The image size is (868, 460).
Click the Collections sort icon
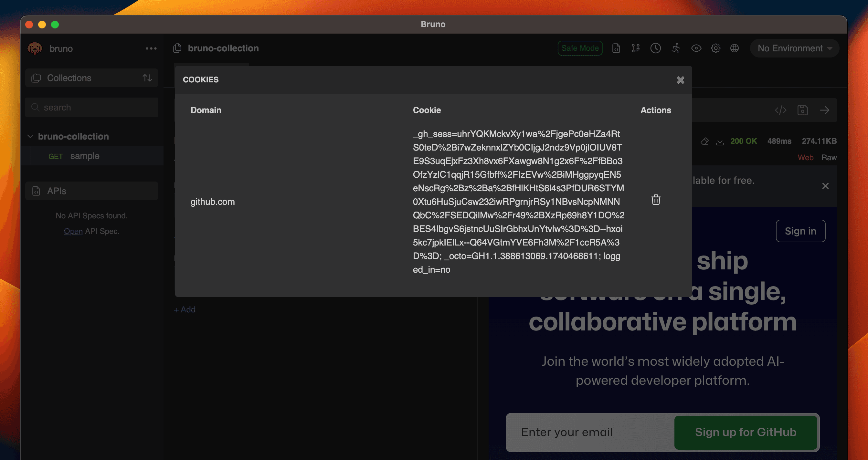pos(148,78)
